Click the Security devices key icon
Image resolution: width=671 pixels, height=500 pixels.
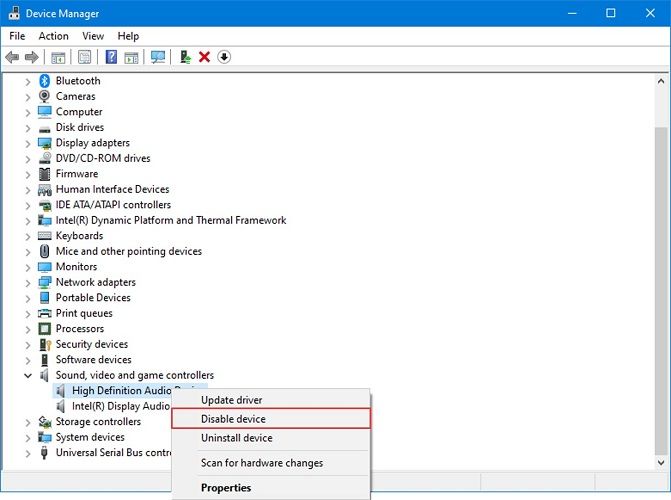[x=45, y=344]
